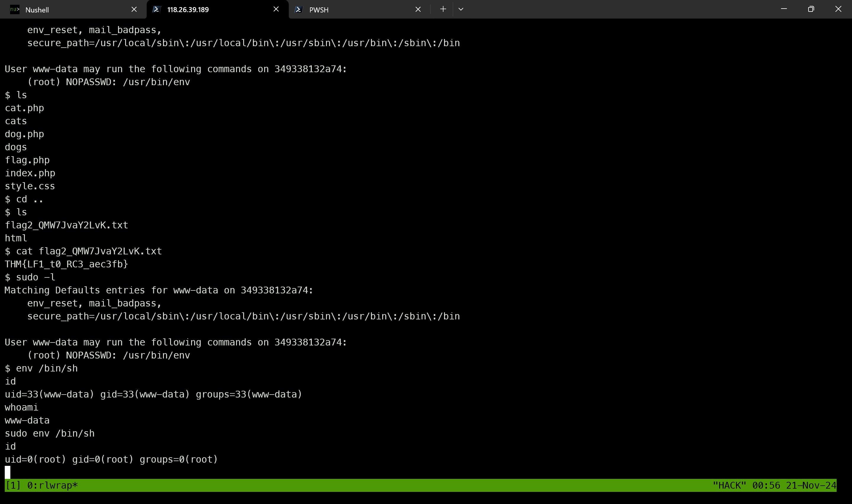
Task: Click the 'Matching Defaults entries' line
Action: (x=159, y=290)
